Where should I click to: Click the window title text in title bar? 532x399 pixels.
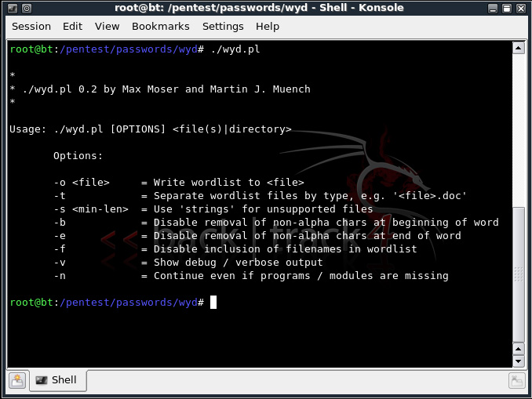[259, 8]
